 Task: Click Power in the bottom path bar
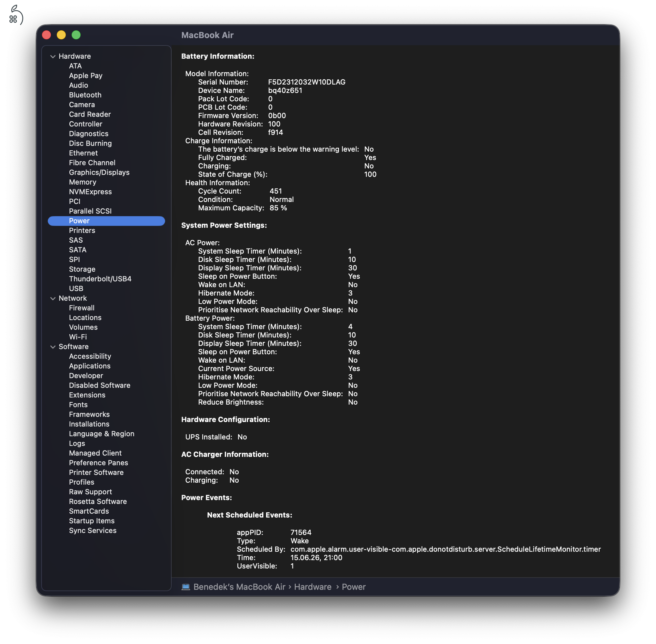(x=354, y=587)
